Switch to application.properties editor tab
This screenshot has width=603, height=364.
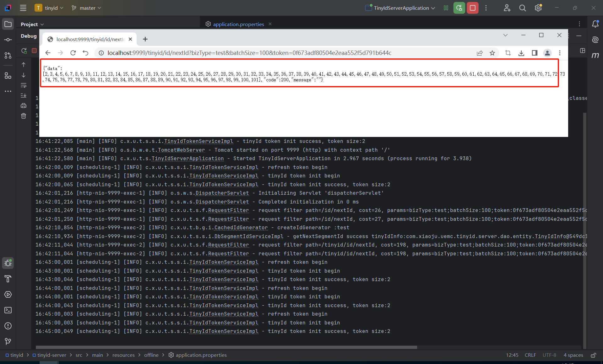[238, 24]
